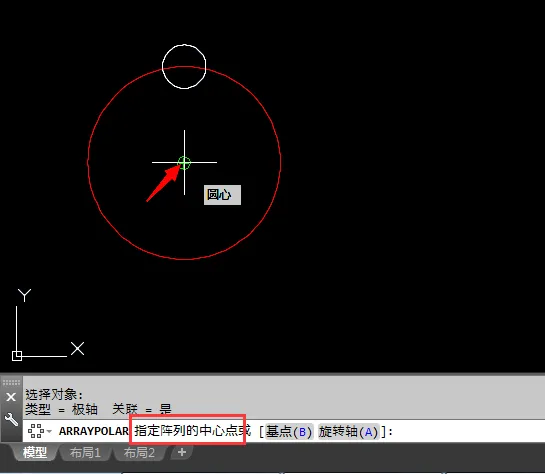Click the UCS X axis marker
Screen dimensions: 545x474
[77, 349]
